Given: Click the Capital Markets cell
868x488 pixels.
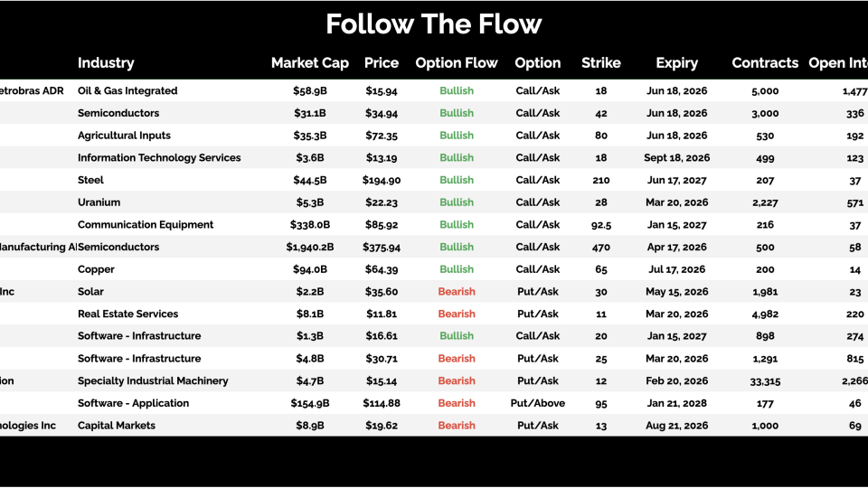Looking at the screenshot, I should pyautogui.click(x=117, y=426).
